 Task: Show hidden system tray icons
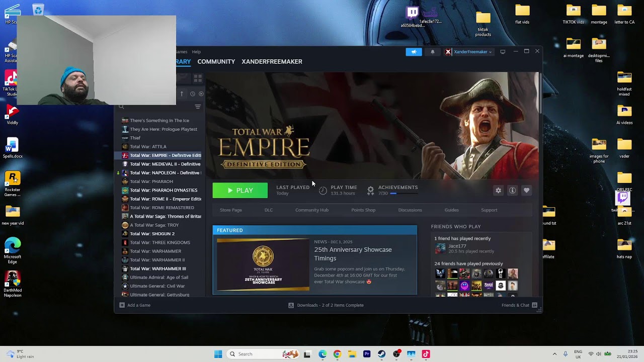pos(554,354)
